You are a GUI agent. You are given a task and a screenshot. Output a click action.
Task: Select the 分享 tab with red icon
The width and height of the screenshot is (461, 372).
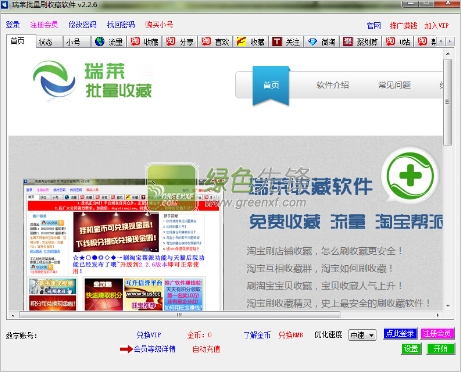pyautogui.click(x=180, y=42)
